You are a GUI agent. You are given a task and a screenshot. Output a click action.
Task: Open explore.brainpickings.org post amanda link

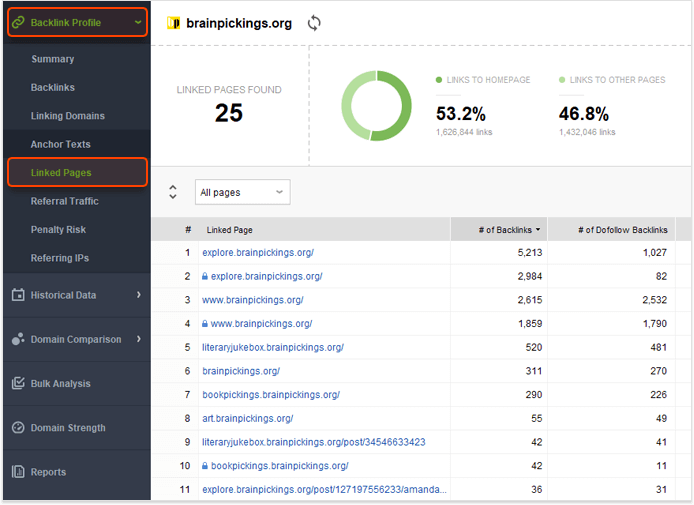[324, 490]
